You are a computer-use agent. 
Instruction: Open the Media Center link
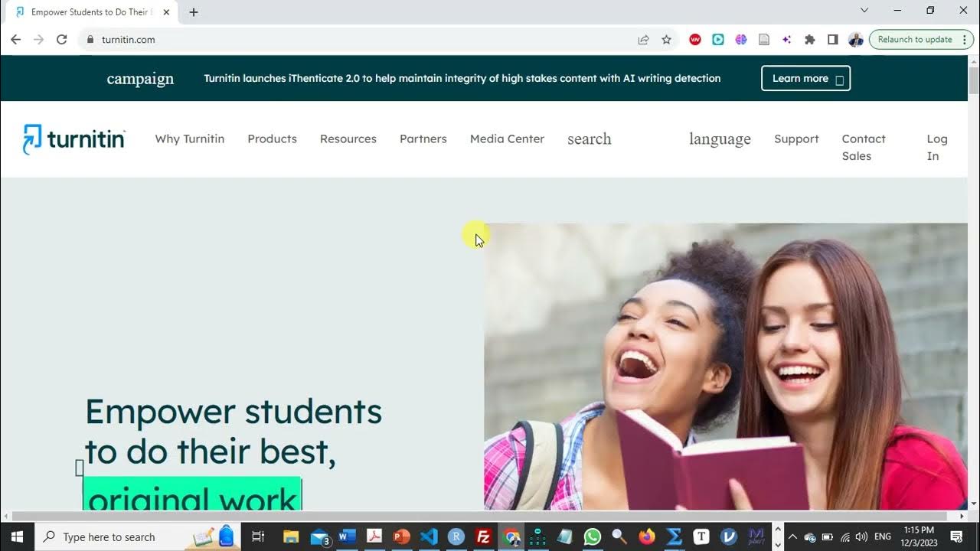click(507, 139)
